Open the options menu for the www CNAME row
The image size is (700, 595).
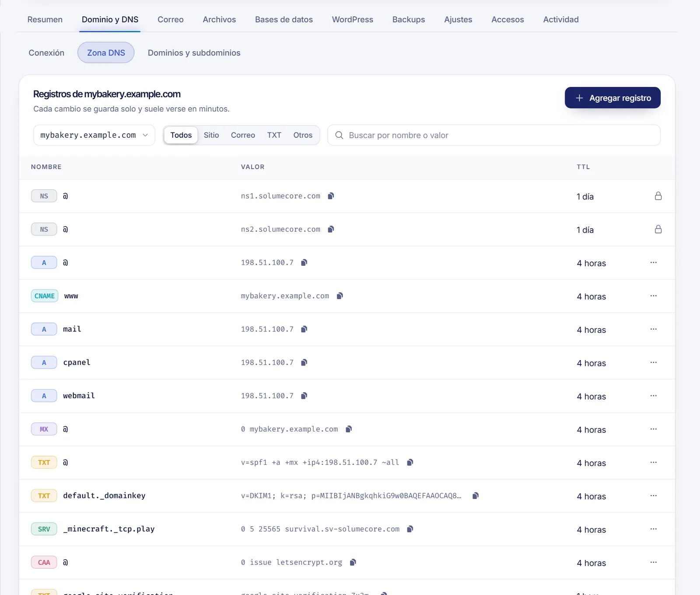pos(654,296)
